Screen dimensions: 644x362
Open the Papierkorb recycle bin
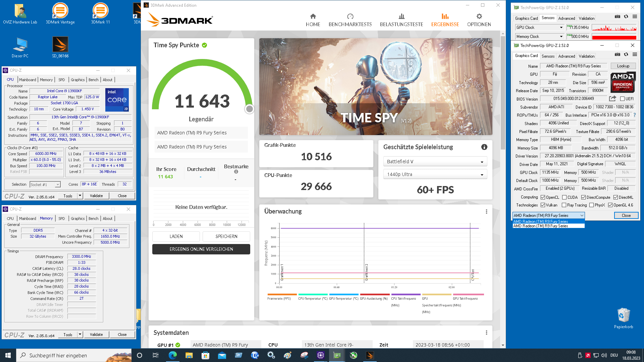click(624, 318)
